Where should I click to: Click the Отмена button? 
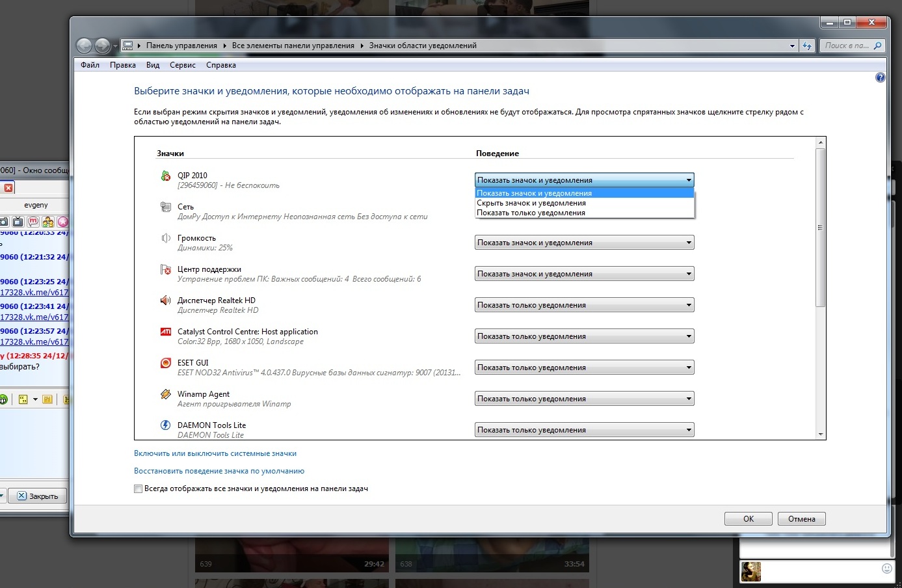(802, 519)
